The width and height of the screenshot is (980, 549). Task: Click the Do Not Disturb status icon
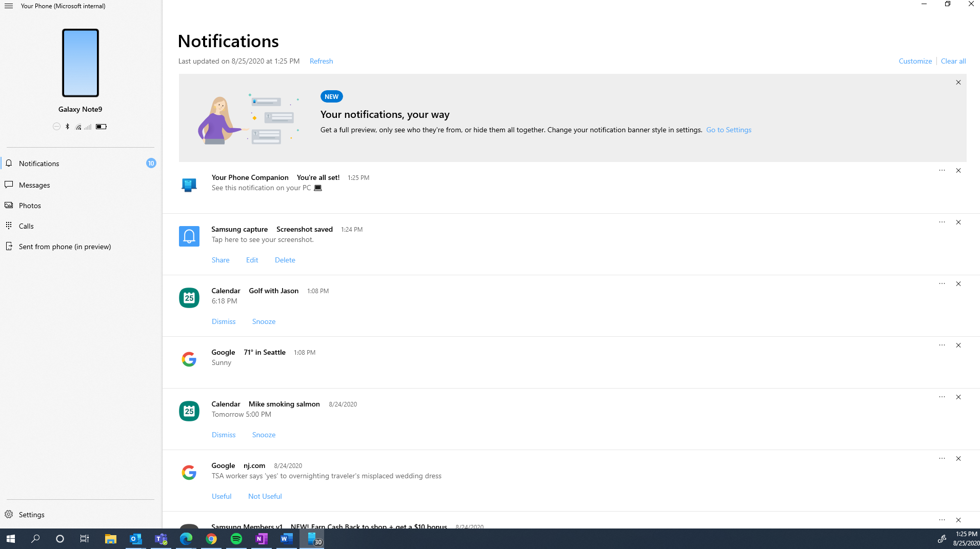(x=56, y=127)
